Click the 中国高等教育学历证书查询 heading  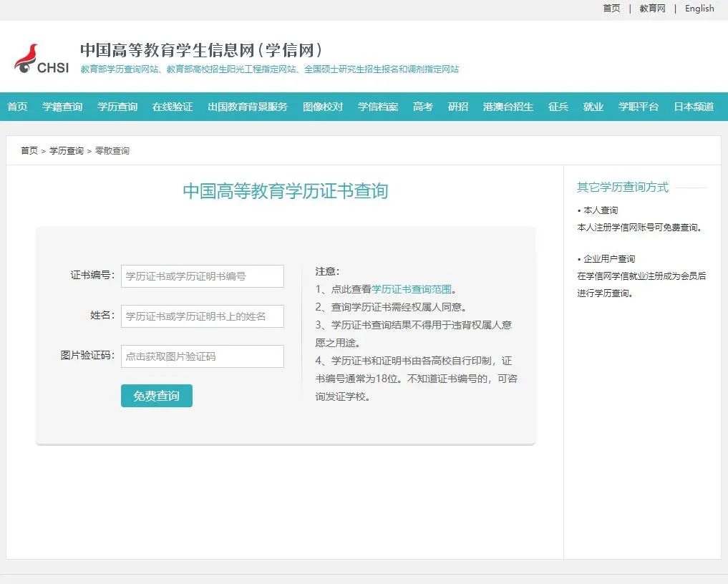point(286,191)
